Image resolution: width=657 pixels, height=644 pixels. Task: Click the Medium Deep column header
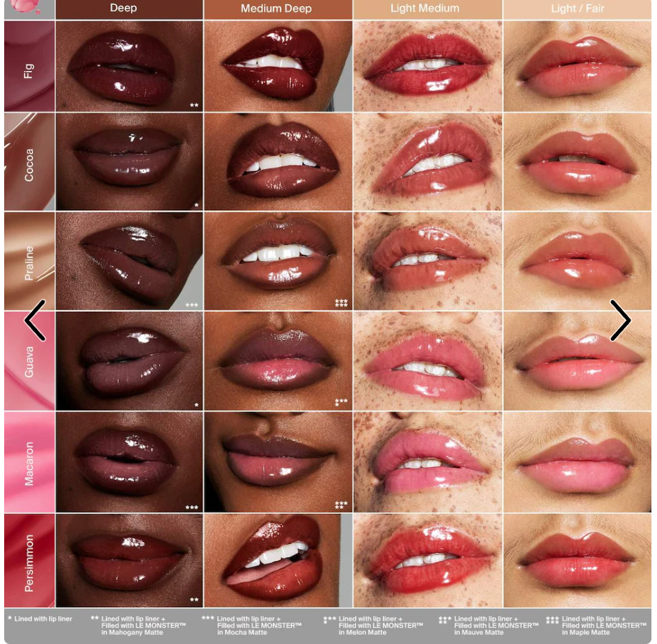[276, 9]
